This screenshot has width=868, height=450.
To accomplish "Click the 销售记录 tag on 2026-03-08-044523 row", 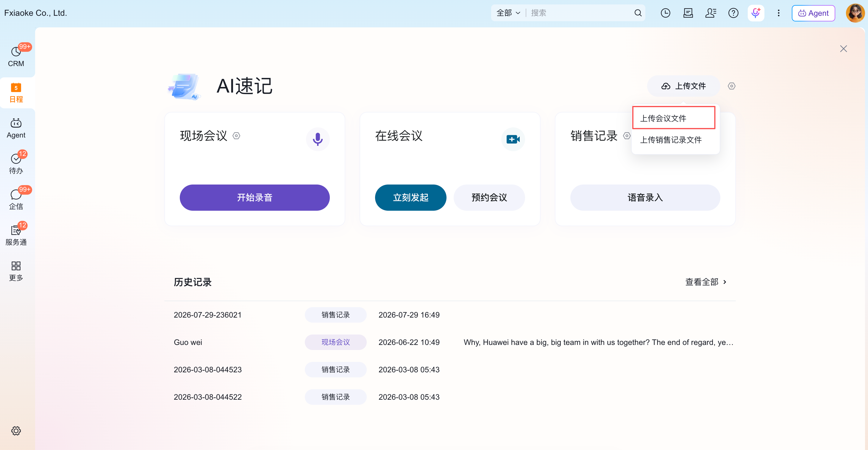I will [x=335, y=369].
